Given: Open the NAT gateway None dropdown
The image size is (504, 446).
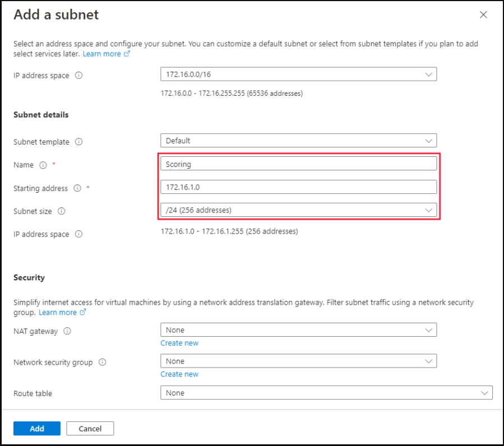Looking at the screenshot, I should tap(298, 330).
